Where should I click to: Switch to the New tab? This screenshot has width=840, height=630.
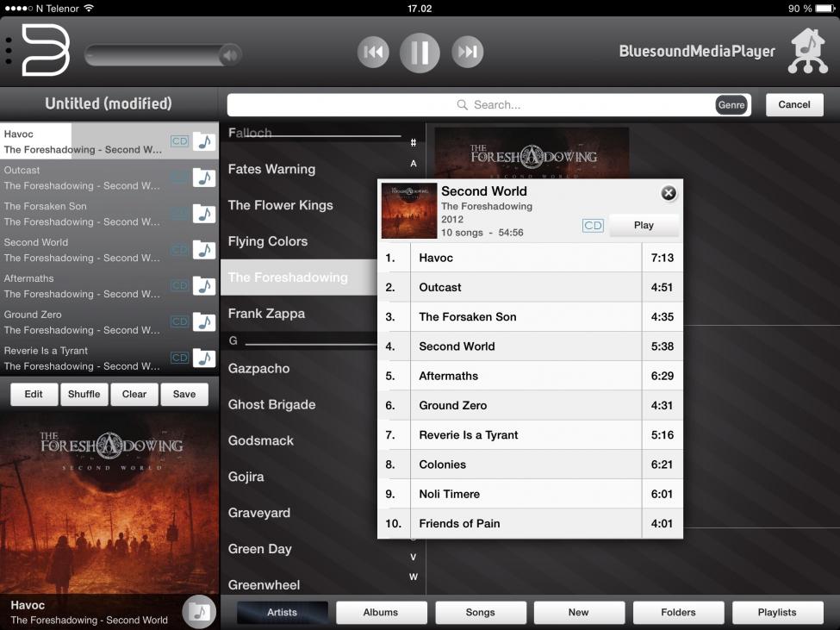point(579,612)
